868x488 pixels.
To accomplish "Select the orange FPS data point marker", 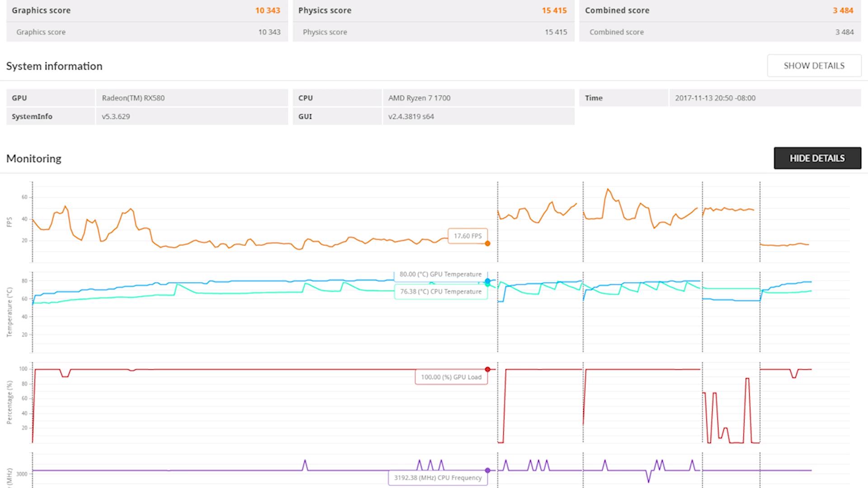I will coord(487,244).
